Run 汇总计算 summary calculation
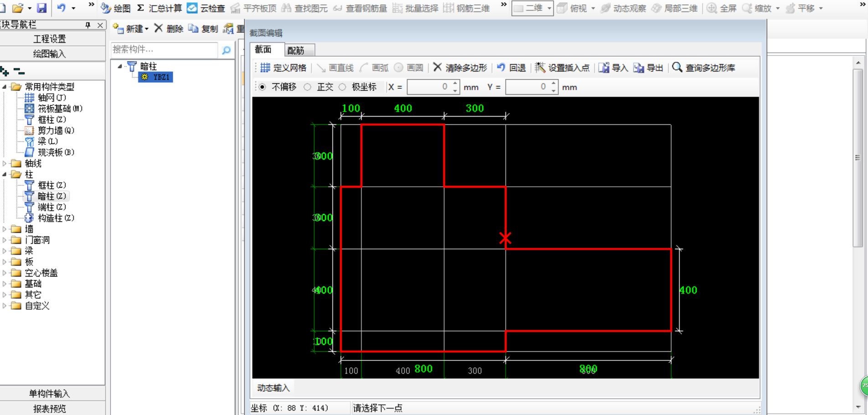868x415 pixels. [159, 8]
